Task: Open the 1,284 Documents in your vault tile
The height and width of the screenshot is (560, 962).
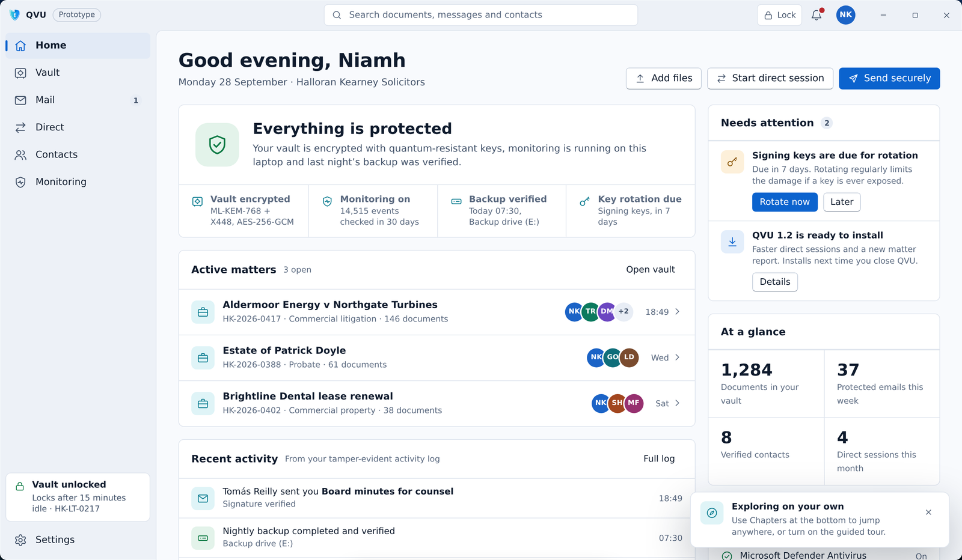Action: point(766,383)
